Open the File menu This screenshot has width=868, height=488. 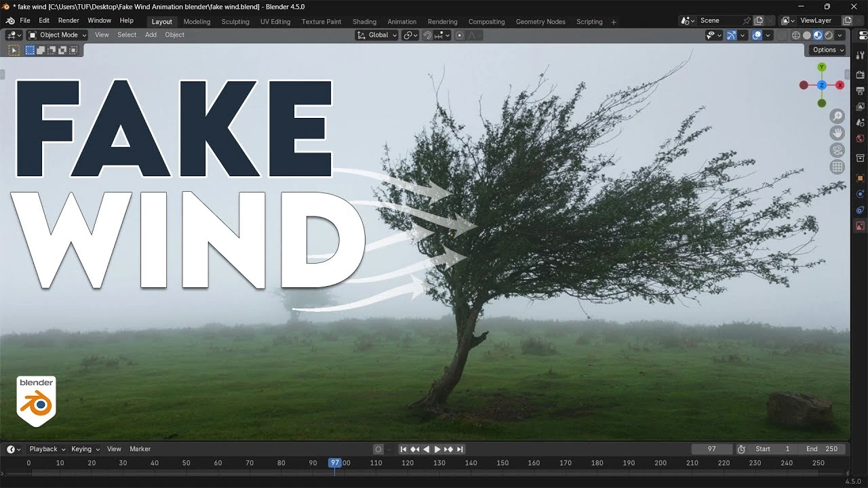tap(25, 21)
